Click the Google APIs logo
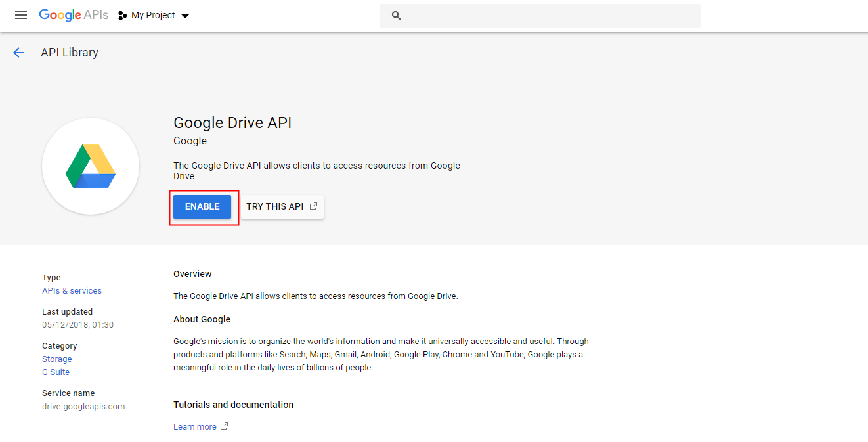Screen dimensions: 868x442 pyautogui.click(x=74, y=15)
